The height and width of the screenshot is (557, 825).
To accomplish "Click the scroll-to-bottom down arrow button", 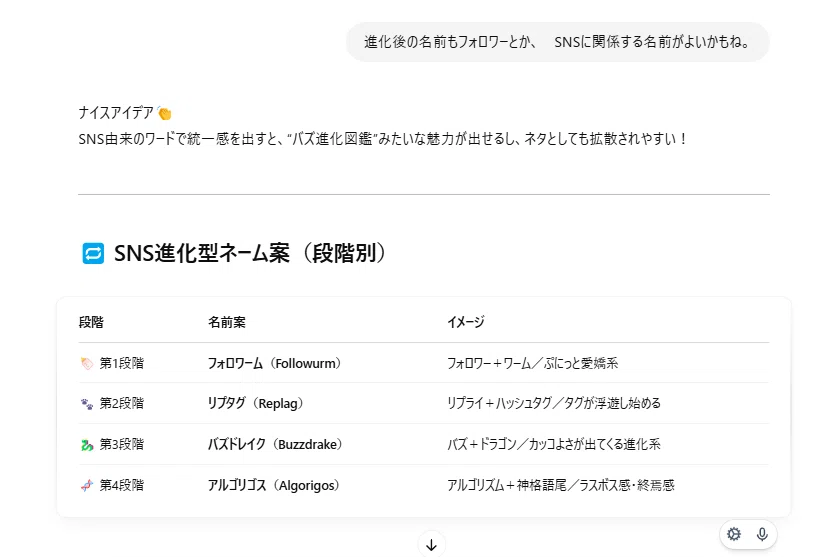I will pyautogui.click(x=431, y=545).
